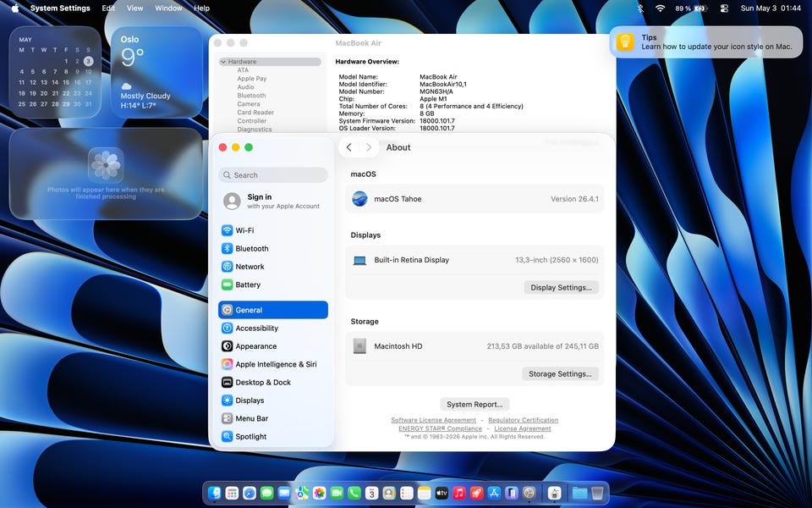Viewport: 812px width, 508px height.
Task: Click the Storage Settings... button
Action: tap(560, 373)
